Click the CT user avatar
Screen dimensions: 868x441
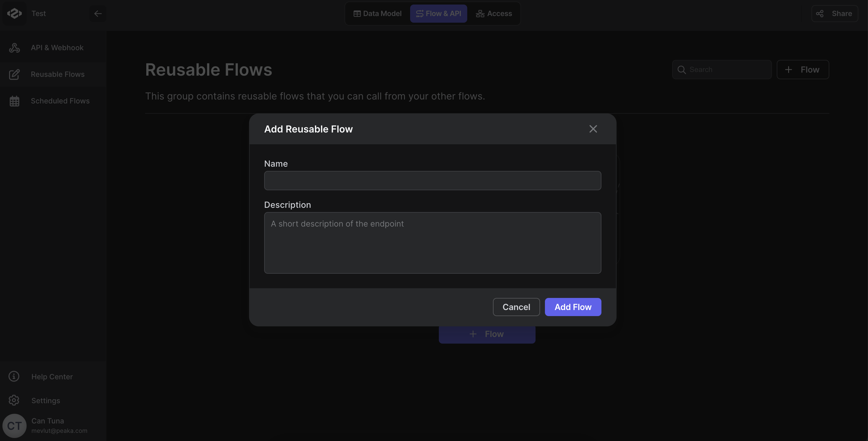[15, 426]
